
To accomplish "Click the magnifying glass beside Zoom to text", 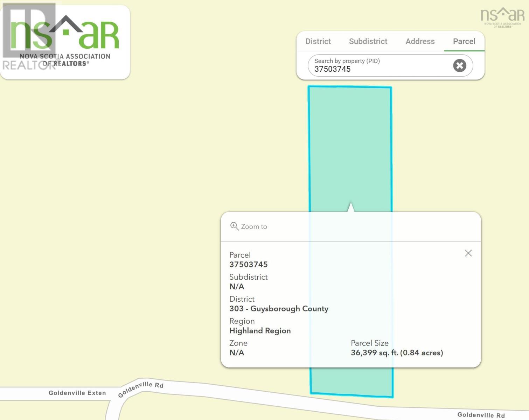I will 234,226.
